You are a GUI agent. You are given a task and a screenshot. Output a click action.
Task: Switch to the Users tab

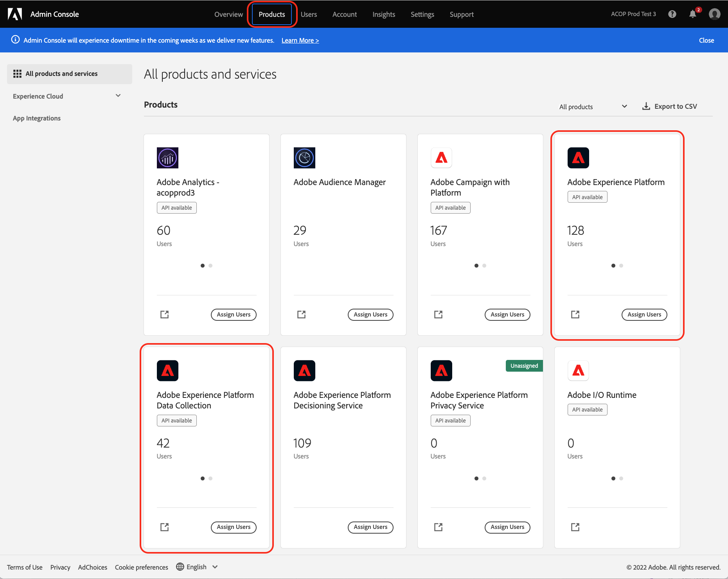pos(309,14)
